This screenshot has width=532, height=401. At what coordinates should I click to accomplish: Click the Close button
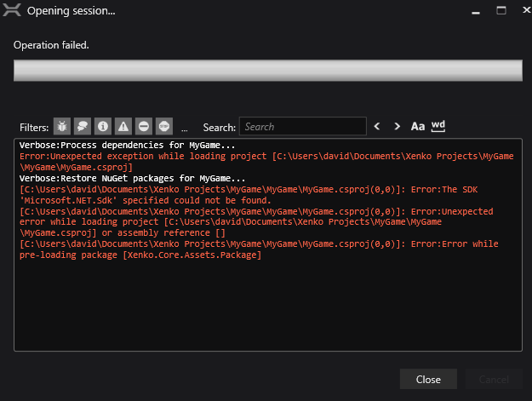tap(428, 379)
